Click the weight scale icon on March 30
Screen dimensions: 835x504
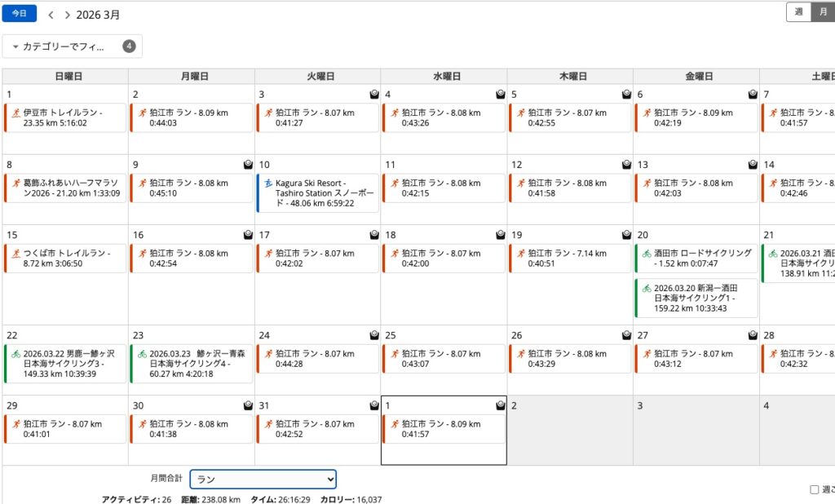(x=248, y=405)
